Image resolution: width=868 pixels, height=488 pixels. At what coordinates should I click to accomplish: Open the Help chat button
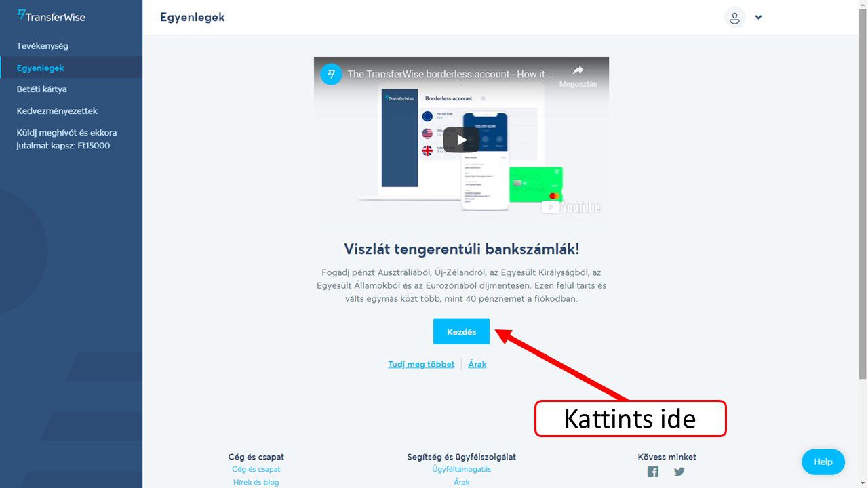[x=823, y=462]
